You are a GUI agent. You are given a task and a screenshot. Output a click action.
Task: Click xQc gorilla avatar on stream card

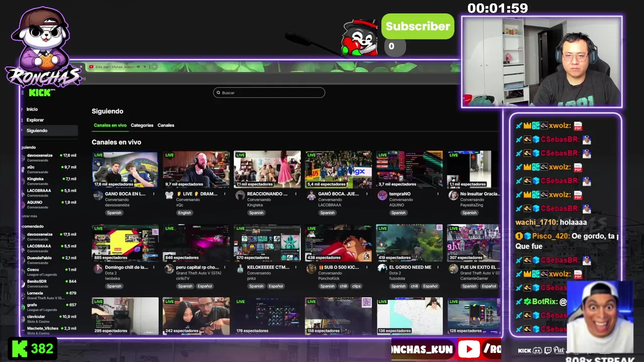(169, 196)
